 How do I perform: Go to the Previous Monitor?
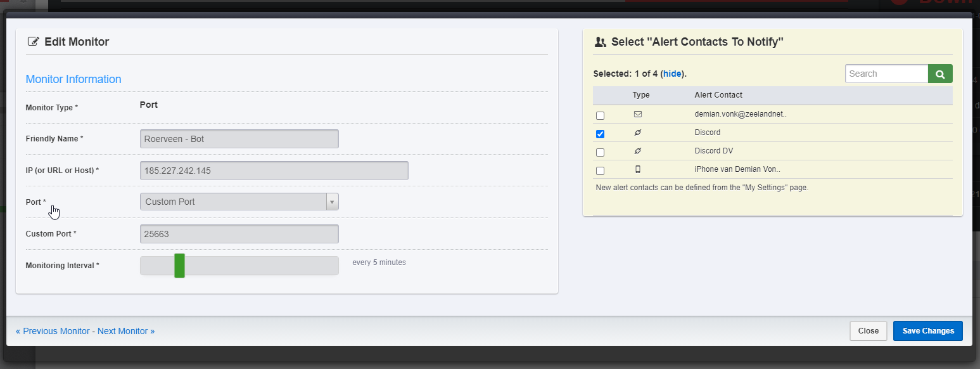pyautogui.click(x=53, y=331)
